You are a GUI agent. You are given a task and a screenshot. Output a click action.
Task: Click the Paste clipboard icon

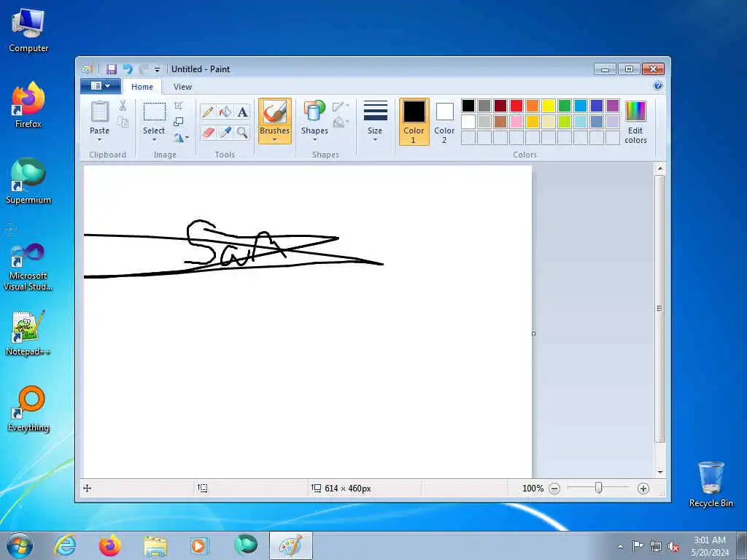[x=99, y=112]
